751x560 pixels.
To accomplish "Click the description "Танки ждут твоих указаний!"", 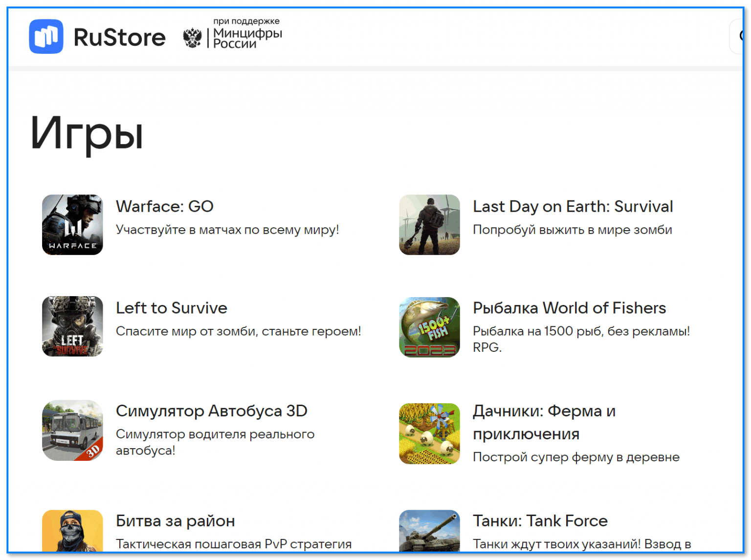I will [x=556, y=544].
